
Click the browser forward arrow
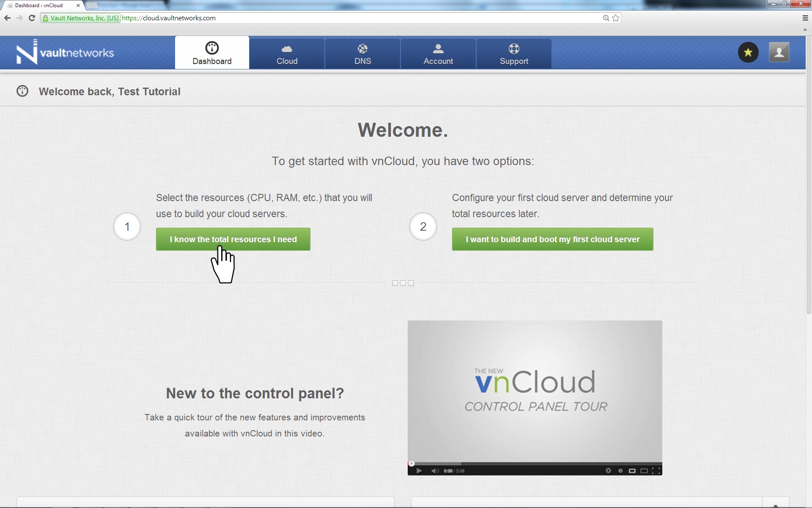pos(19,18)
